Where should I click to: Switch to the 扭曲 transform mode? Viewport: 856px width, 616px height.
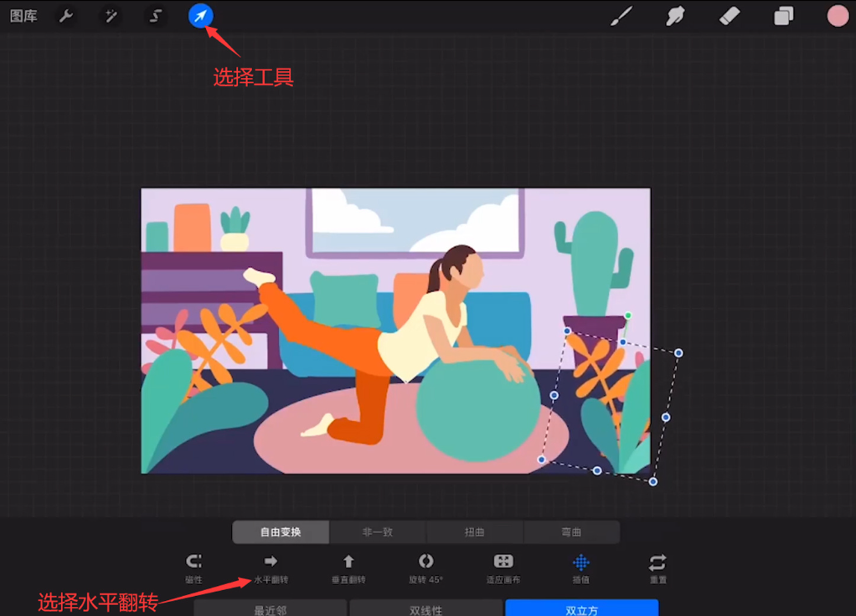point(474,531)
